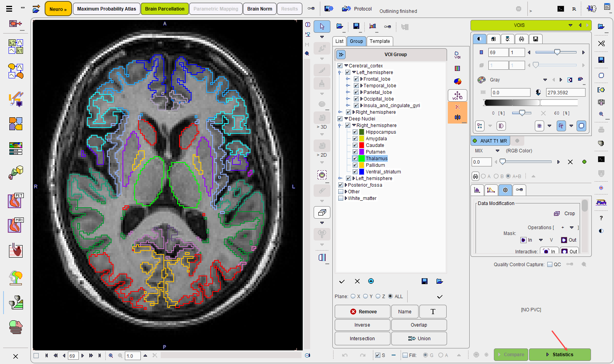Switch to the Template tab
Screen dimensions: 614x364
[x=380, y=41]
